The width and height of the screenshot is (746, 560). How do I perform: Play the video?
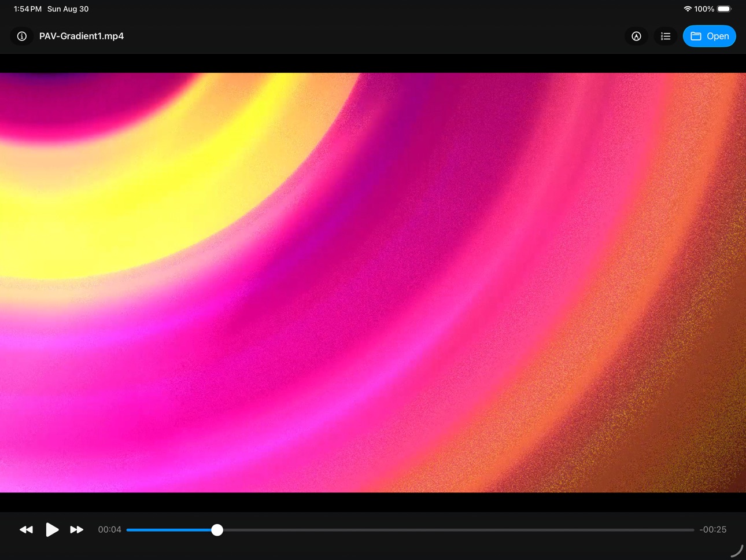(x=52, y=529)
